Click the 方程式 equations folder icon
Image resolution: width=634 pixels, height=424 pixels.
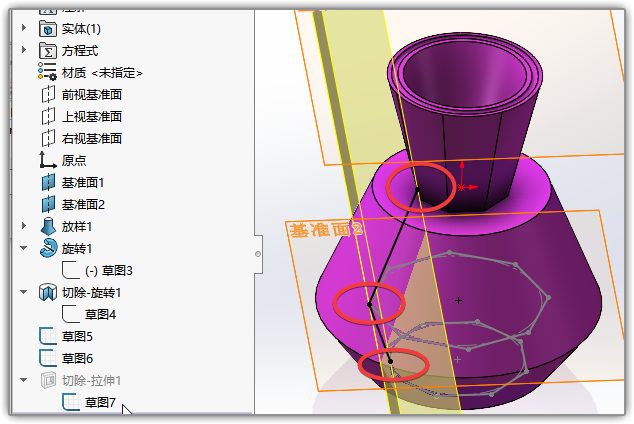48,51
